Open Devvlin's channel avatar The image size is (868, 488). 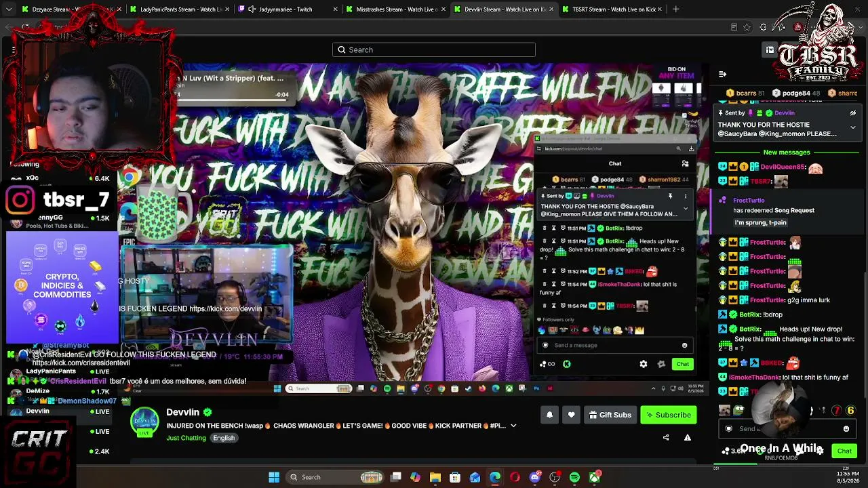[145, 422]
